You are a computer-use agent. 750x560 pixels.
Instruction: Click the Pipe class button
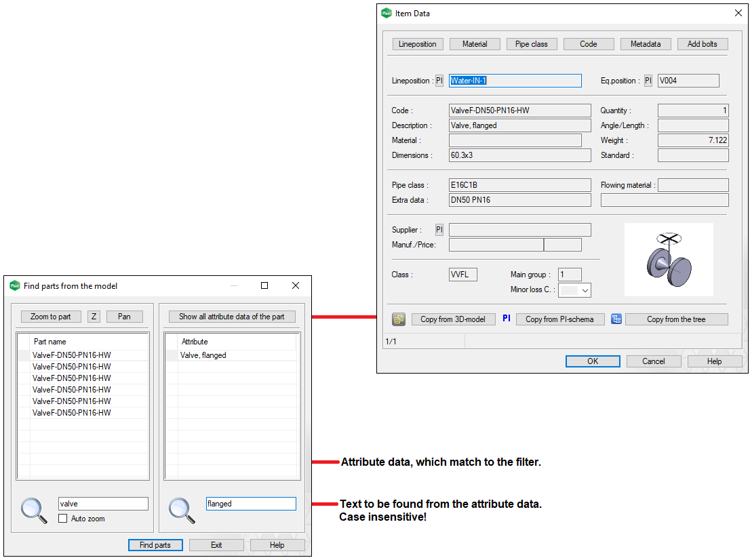(532, 44)
